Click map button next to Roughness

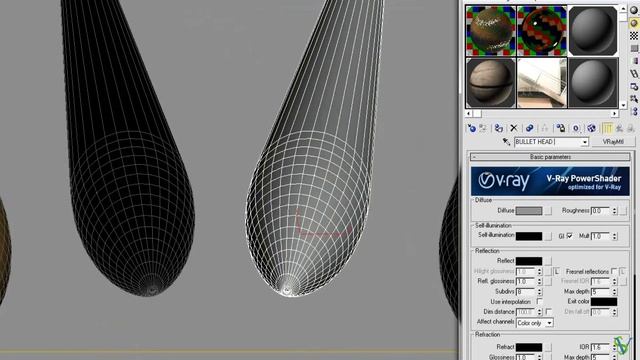[x=623, y=211]
